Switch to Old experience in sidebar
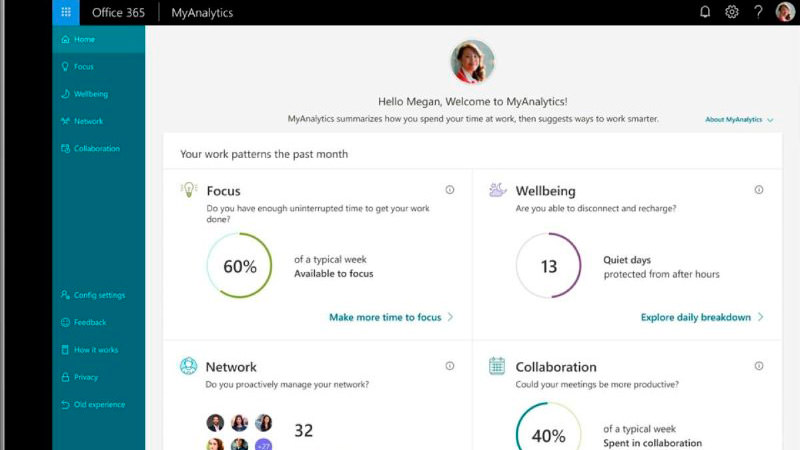The width and height of the screenshot is (800, 450). (98, 404)
